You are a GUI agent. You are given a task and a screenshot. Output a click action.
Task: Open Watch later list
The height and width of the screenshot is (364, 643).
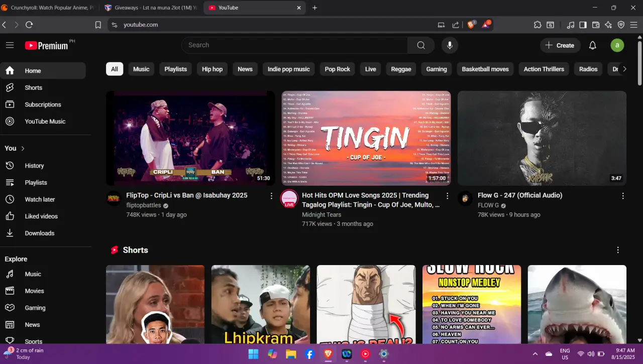pyautogui.click(x=43, y=199)
